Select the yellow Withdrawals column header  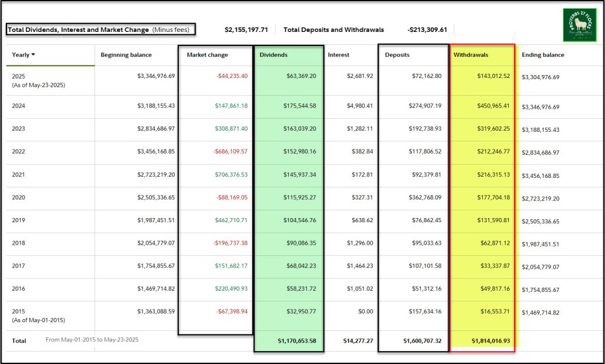point(471,55)
